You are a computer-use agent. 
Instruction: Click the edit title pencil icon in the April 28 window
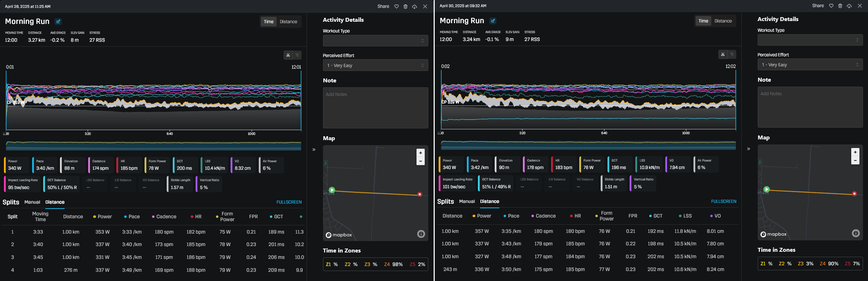(58, 21)
